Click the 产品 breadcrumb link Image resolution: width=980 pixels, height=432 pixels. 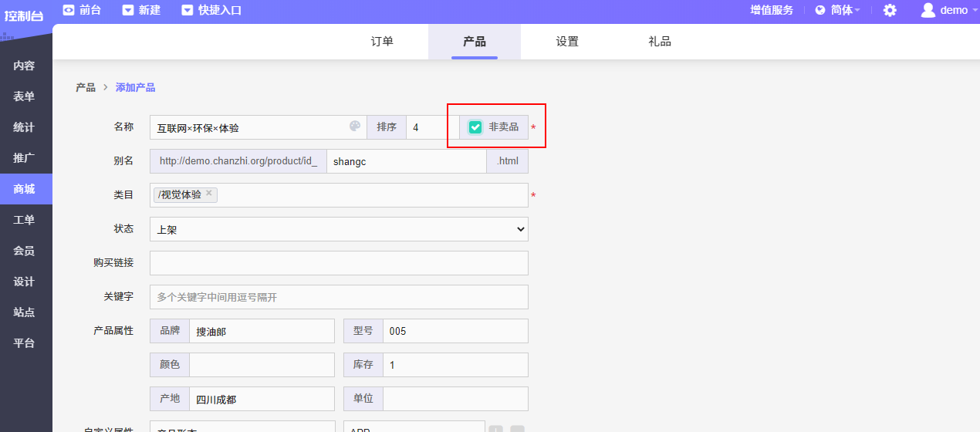pyautogui.click(x=85, y=88)
